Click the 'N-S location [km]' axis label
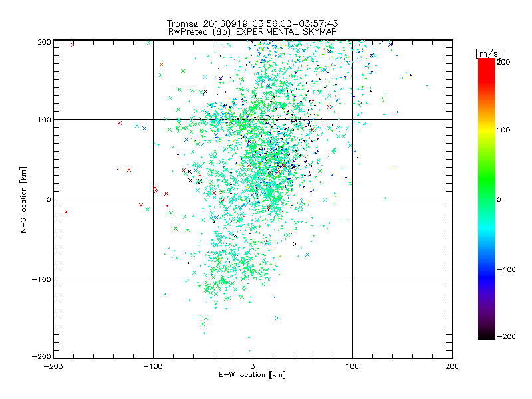 23,199
